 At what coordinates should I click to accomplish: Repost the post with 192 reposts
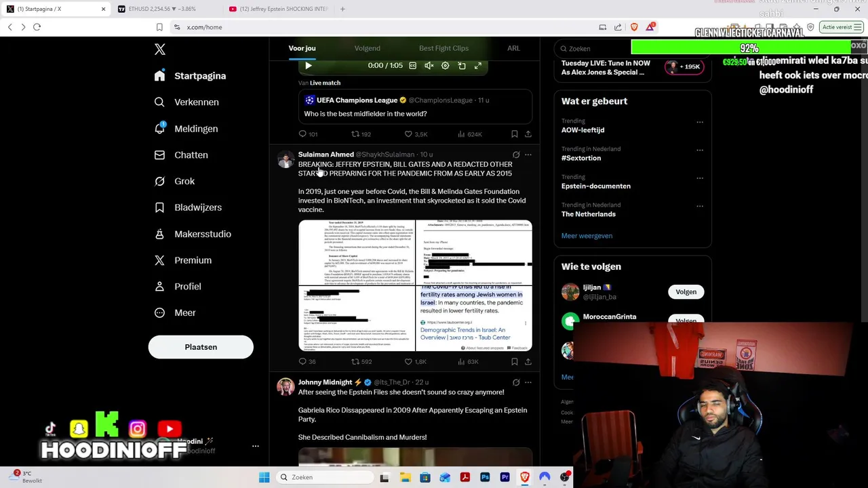coord(361,134)
